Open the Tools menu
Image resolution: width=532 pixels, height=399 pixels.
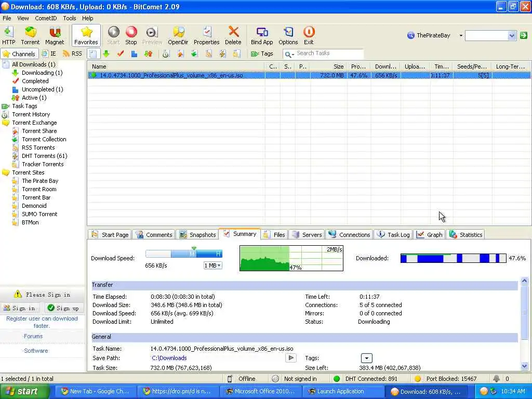coord(70,18)
